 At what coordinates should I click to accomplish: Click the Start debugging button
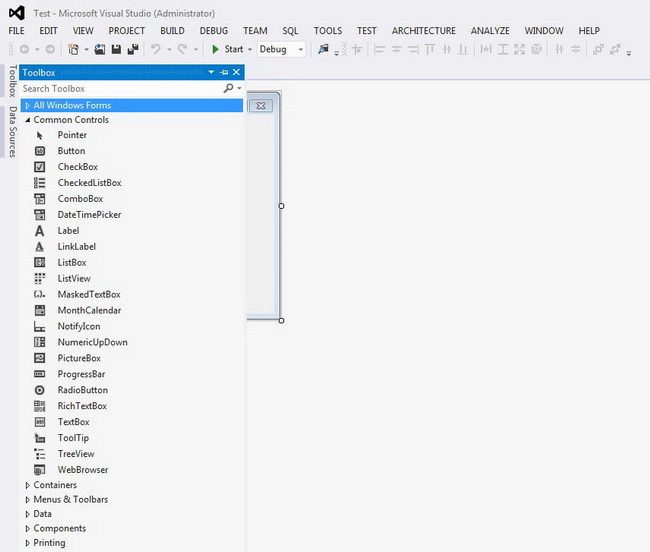(x=227, y=49)
